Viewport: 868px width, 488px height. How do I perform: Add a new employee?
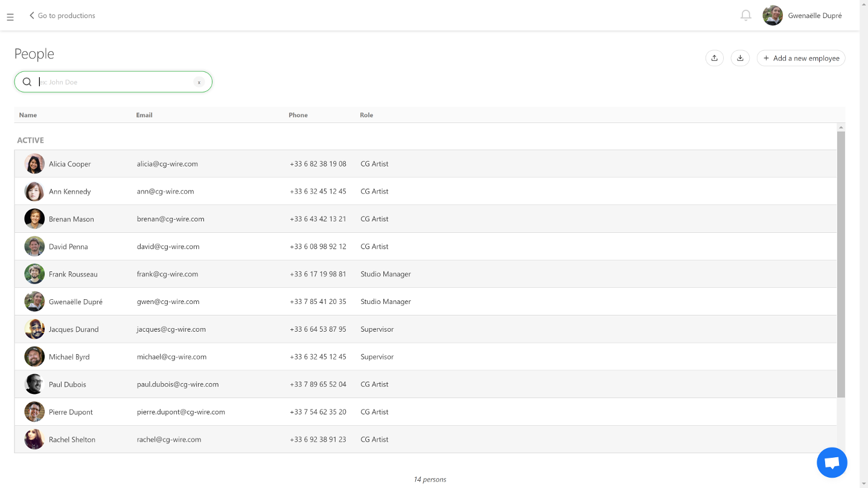click(x=800, y=58)
